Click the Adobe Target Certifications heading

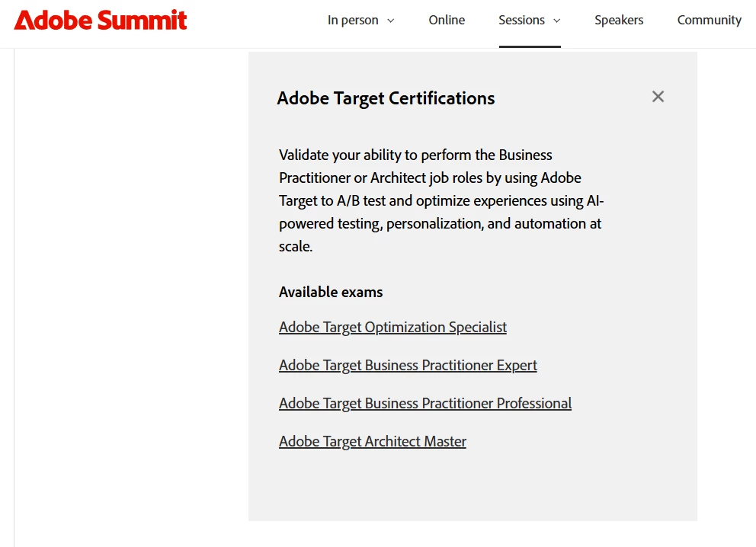386,98
